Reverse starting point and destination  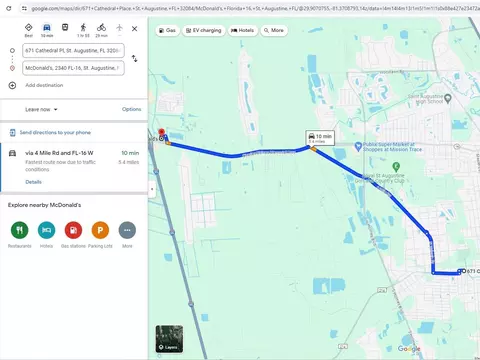134,59
